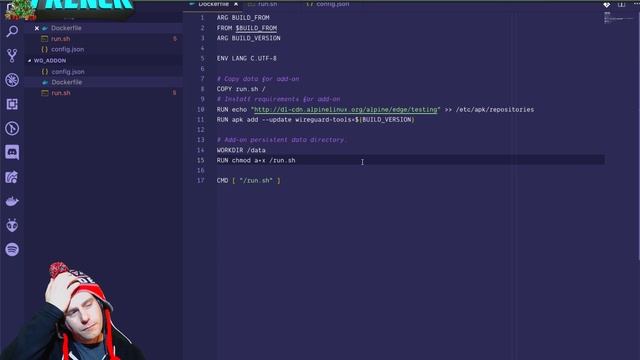Open the PlatformIO alien icon
Screen dimensions: 640x360
[12, 225]
